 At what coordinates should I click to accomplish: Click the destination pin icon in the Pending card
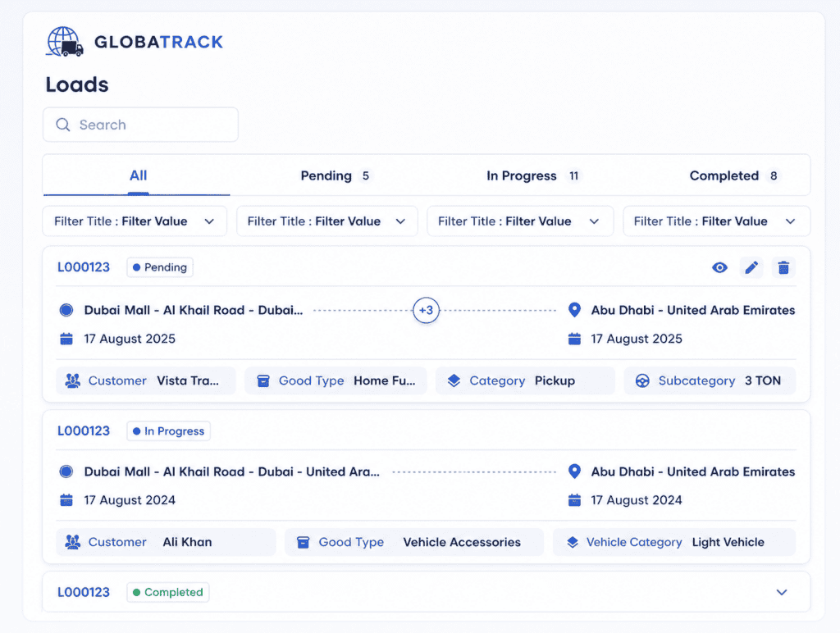574,310
